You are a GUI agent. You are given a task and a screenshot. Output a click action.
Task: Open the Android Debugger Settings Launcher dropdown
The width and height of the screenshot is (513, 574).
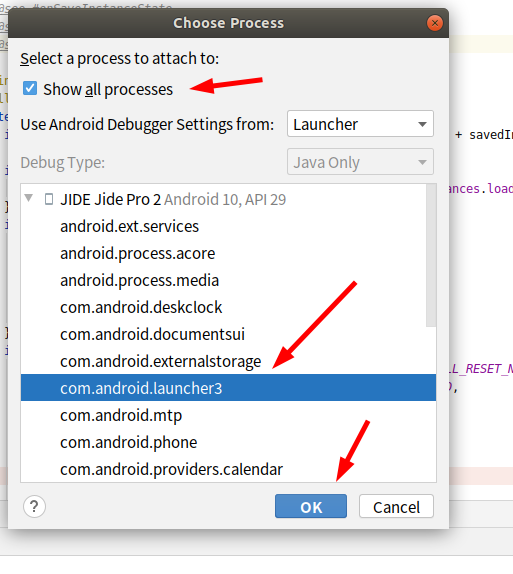pos(360,124)
